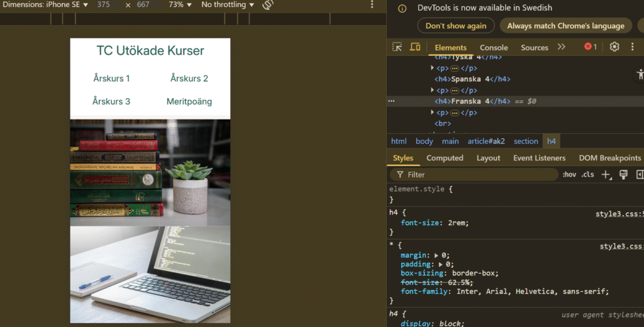
Task: Click the Don't show again button
Action: tap(456, 26)
